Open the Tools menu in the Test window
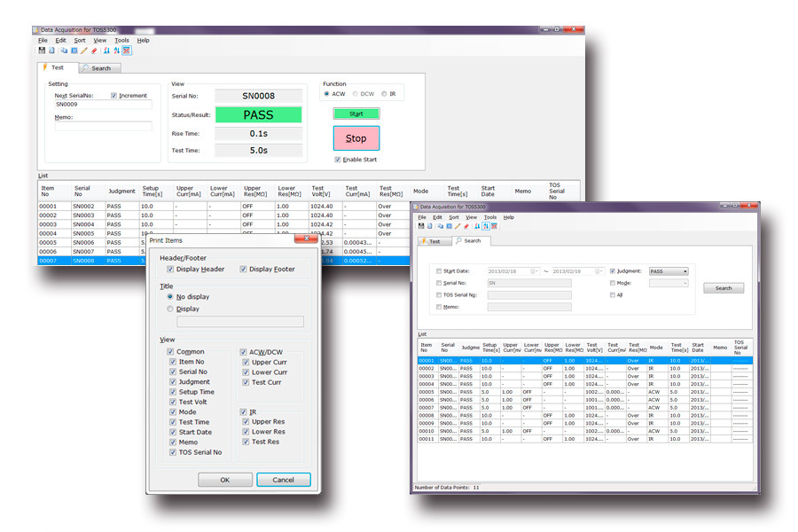Viewport: 798px width, 532px height. coord(121,40)
